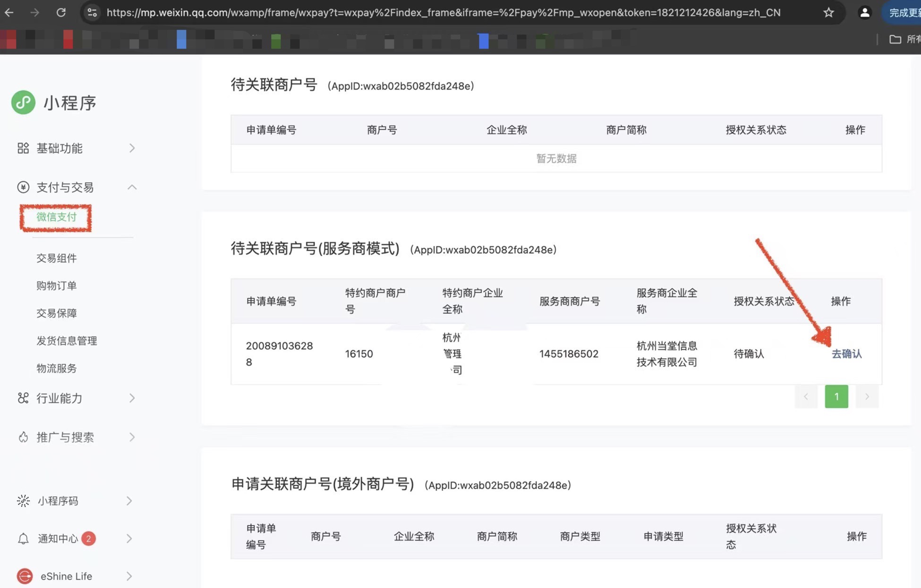Viewport: 921px width, 588px height.
Task: Click the green 小程序 logo icon
Action: [x=23, y=102]
